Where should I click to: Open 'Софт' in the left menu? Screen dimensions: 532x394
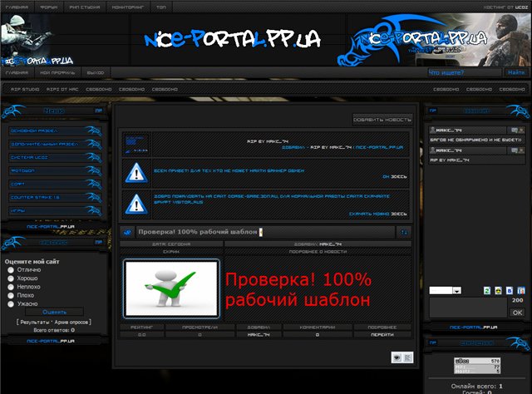tap(55, 184)
